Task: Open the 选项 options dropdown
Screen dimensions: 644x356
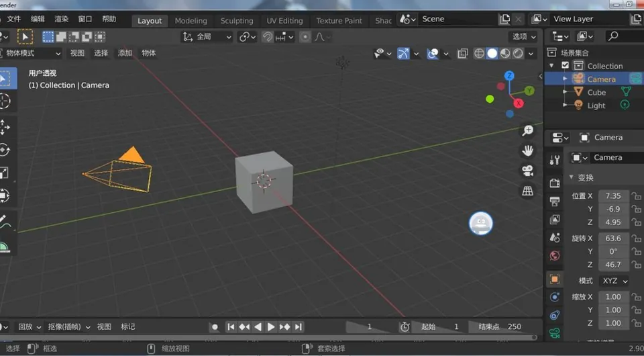Action: (524, 36)
